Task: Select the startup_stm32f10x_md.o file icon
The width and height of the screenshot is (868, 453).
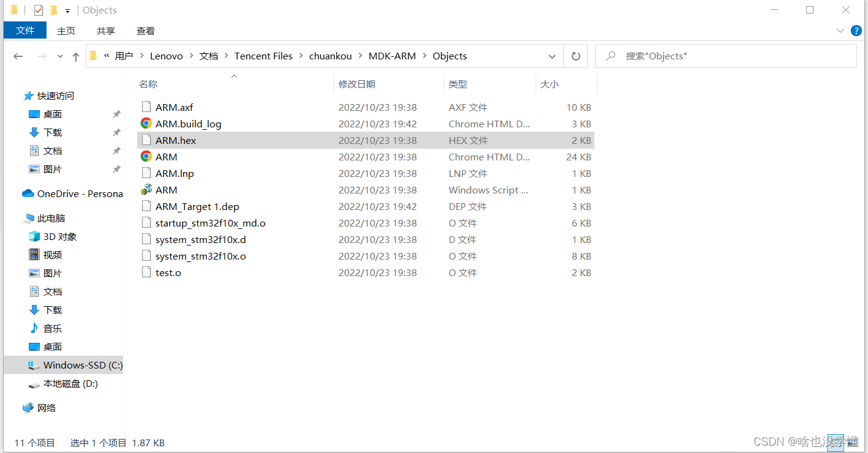Action: pyautogui.click(x=146, y=223)
